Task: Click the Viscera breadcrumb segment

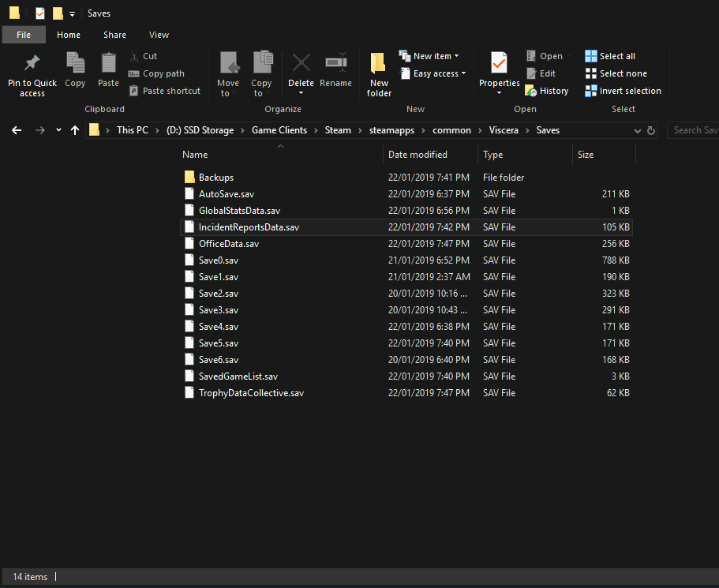Action: pos(504,130)
